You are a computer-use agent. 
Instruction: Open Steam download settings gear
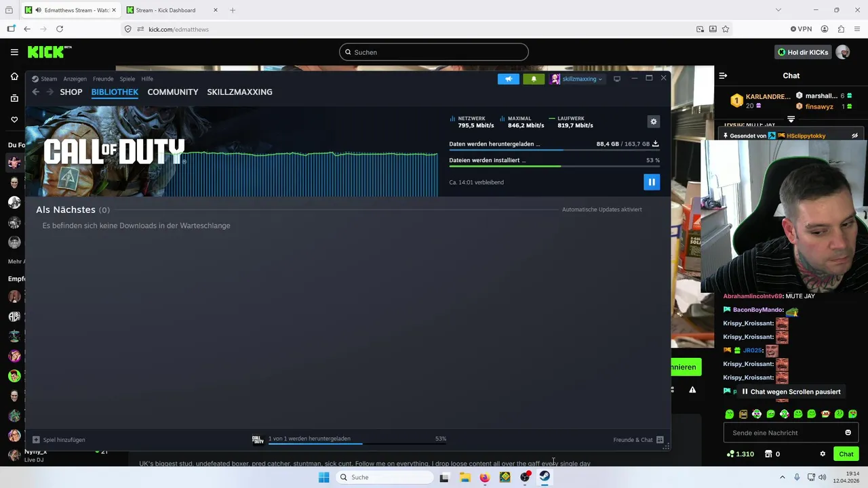(x=654, y=121)
